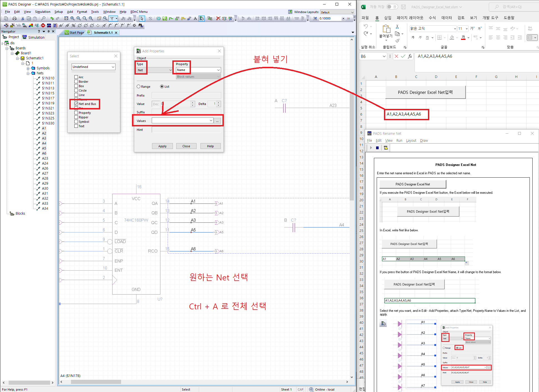This screenshot has height=392, width=539.
Task: Open the Simulation menu
Action: (43, 12)
